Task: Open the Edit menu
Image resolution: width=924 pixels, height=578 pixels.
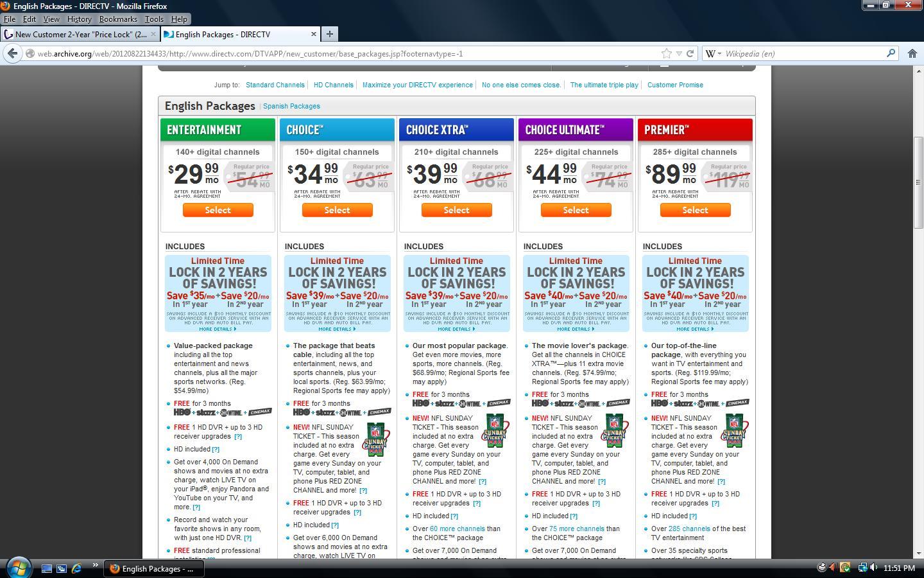Action: (x=30, y=19)
